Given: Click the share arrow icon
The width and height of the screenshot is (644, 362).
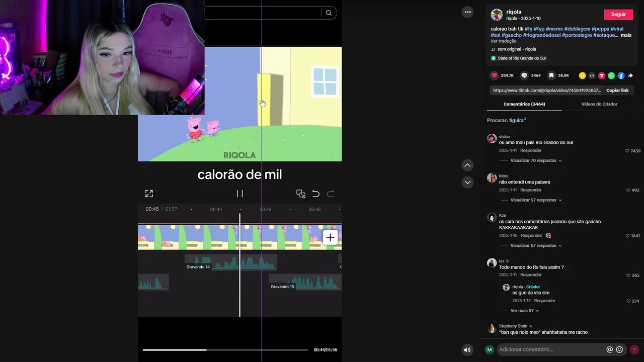Looking at the screenshot, I should coord(630,75).
